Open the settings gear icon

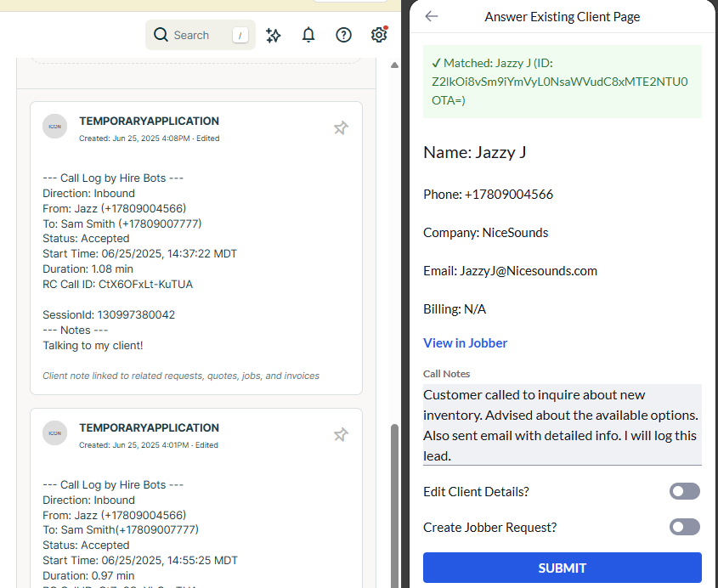point(379,35)
